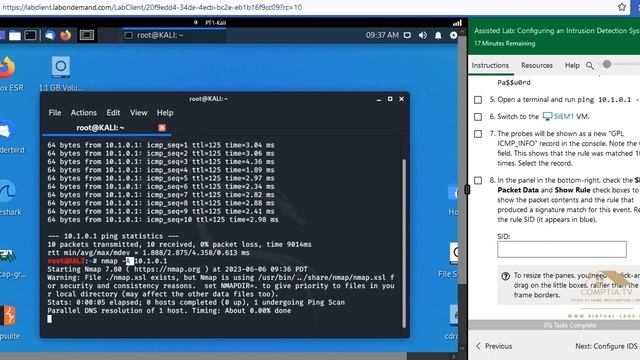This screenshot has height=360, width=640.
Task: Adjust the instructions zoom slider
Action: click(x=607, y=64)
